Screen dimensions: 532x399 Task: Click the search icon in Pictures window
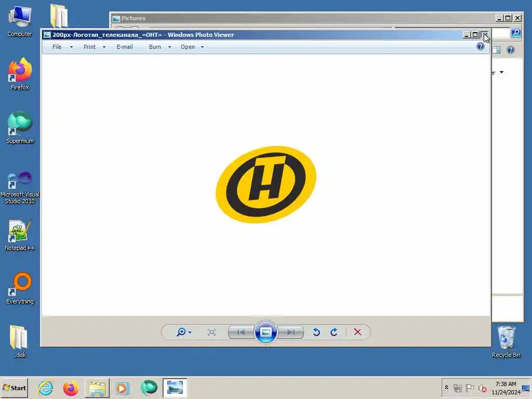pos(516,33)
